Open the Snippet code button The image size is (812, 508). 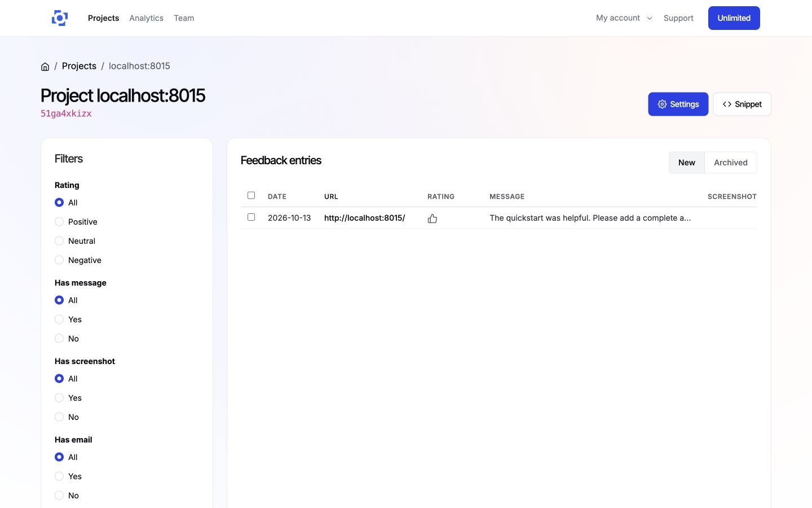tap(742, 104)
